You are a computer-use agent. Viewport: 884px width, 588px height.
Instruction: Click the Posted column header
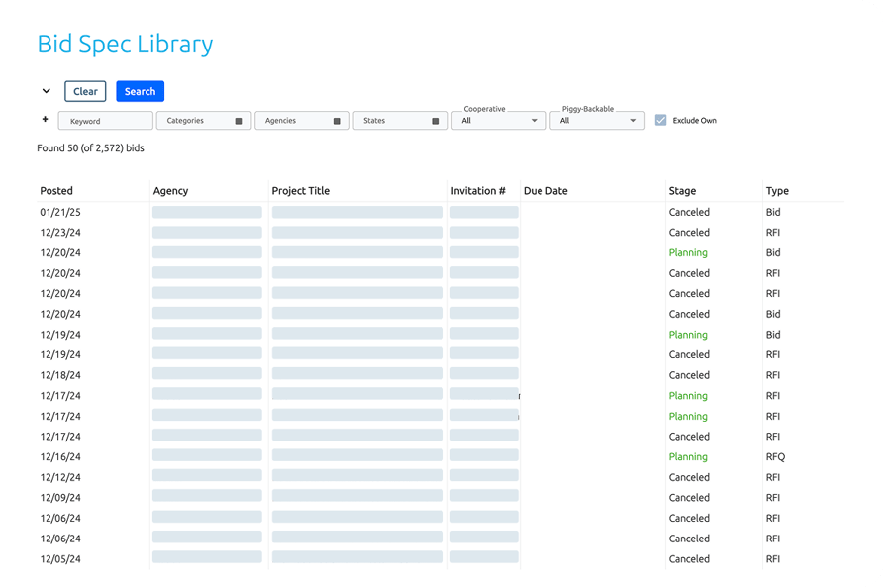click(56, 190)
